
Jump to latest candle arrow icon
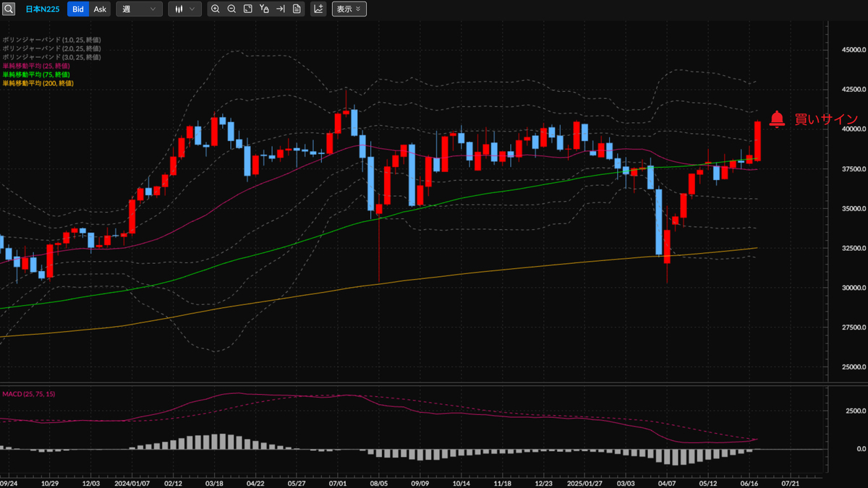281,9
